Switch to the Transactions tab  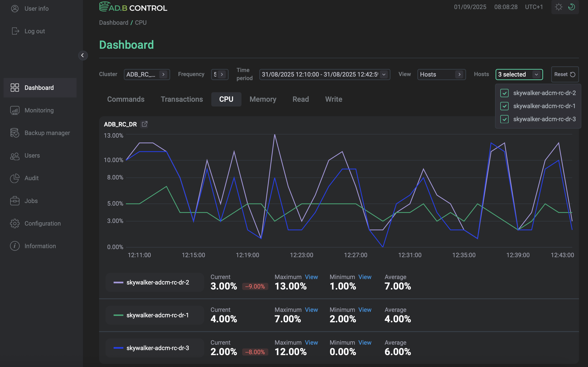coord(182,99)
